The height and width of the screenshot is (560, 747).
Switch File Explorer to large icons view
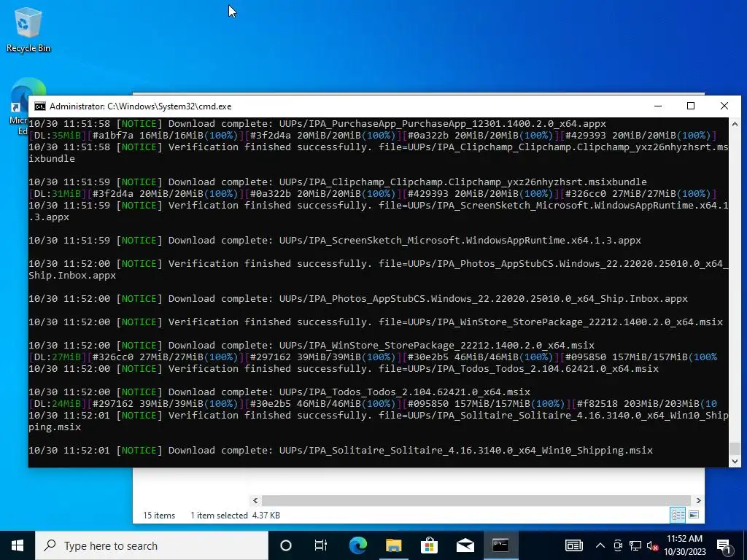pos(694,515)
